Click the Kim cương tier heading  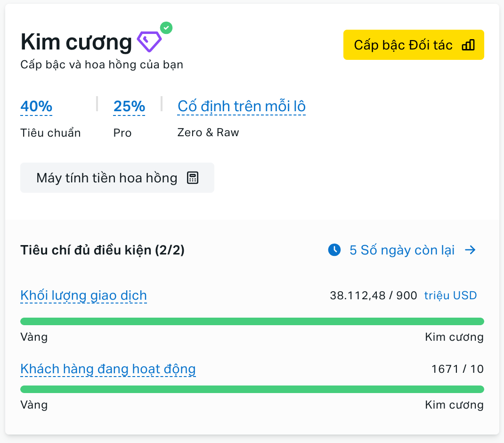click(76, 42)
